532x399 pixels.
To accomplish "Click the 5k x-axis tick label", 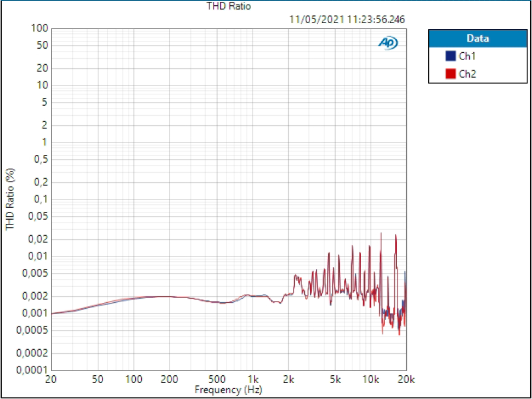I will (x=335, y=378).
